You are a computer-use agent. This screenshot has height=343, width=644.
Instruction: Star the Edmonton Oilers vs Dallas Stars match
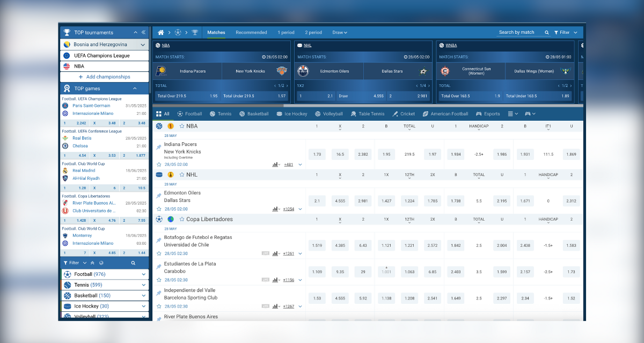(x=159, y=209)
